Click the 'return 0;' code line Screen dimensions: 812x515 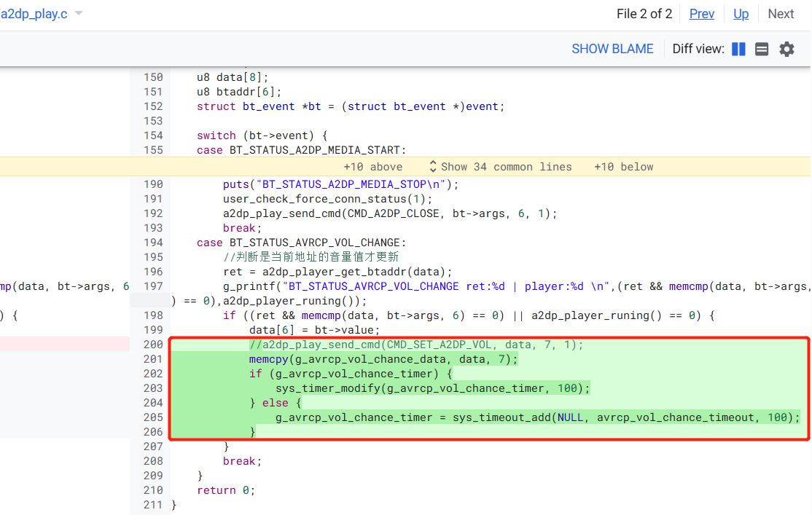(226, 490)
